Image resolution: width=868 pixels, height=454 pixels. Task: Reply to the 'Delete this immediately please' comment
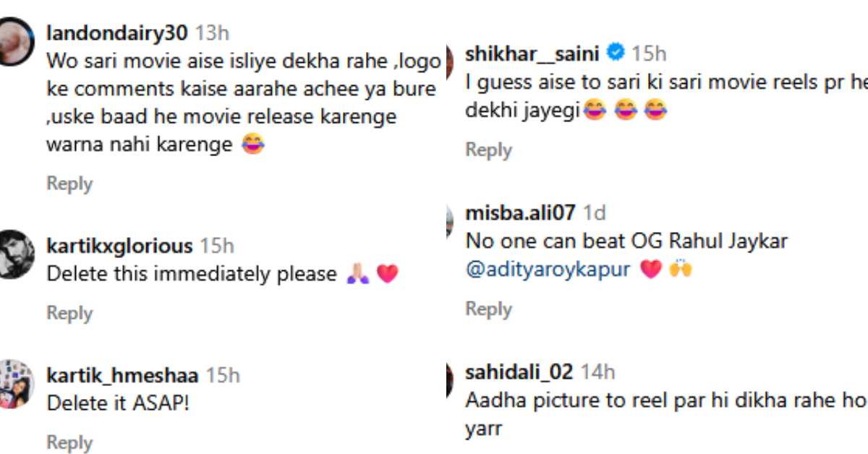[x=69, y=313]
